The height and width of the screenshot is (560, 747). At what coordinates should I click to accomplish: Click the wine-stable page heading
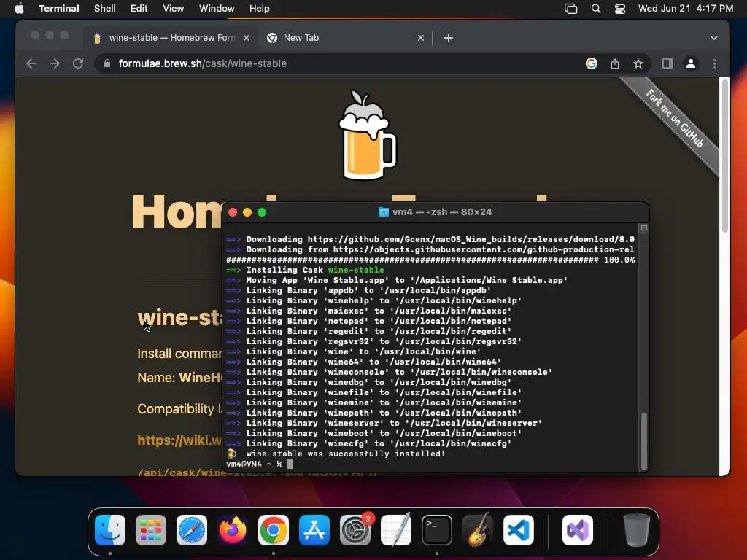coord(179,318)
